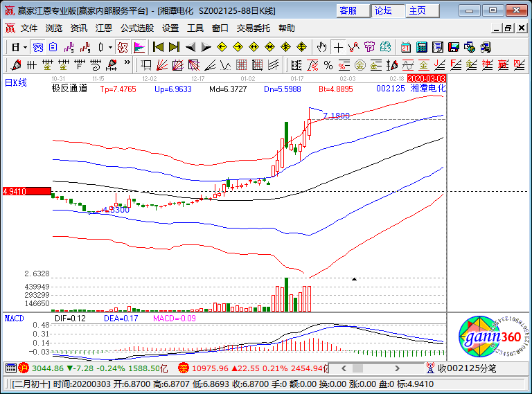The width and height of the screenshot is (532, 394).
Task: Click the scrollbar left arrow in status bar
Action: 344,368
